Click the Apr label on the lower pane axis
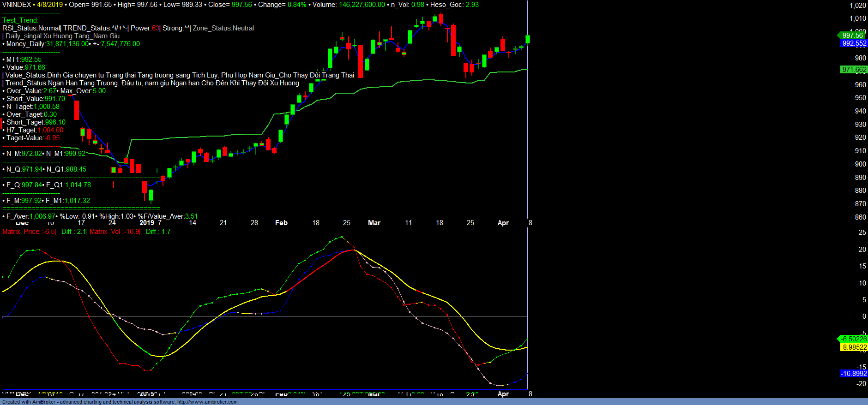The image size is (868, 405). point(503,394)
